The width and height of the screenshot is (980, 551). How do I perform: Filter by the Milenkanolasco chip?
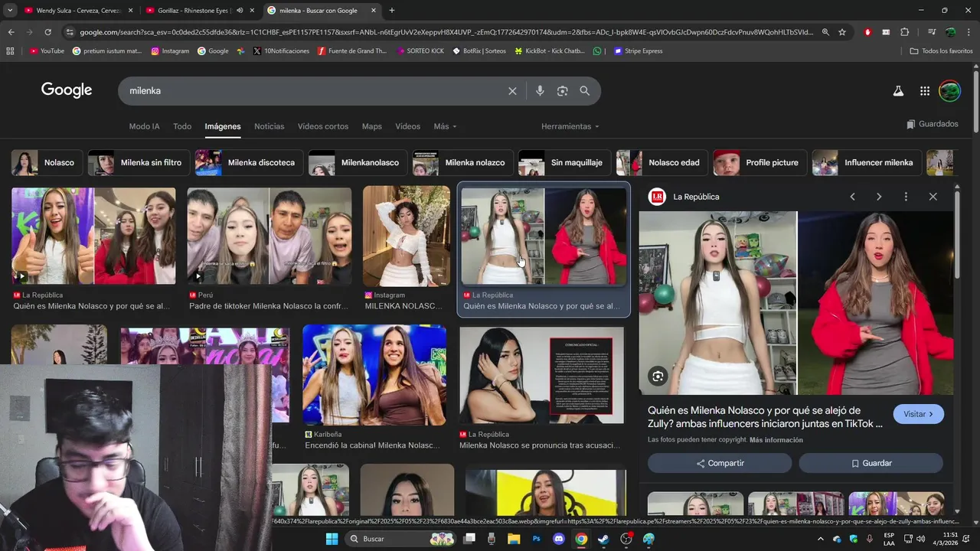coord(358,162)
